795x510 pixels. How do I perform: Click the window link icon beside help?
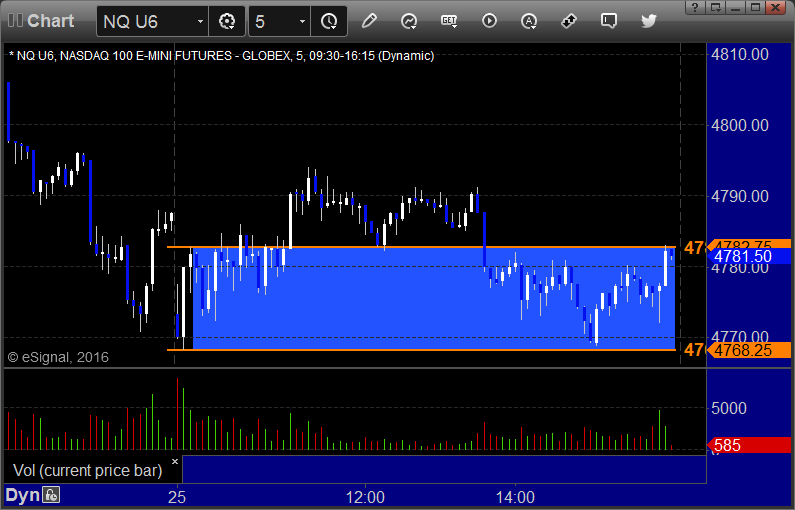716,8
